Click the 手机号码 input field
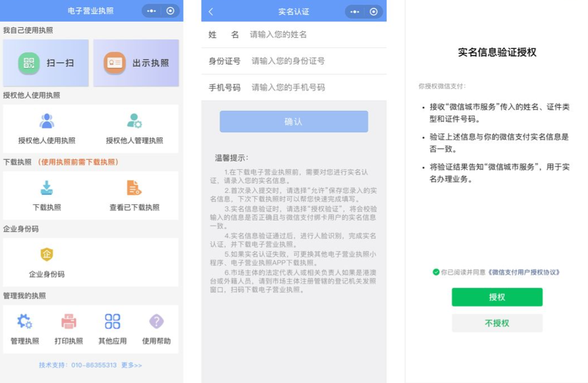Screen dimensions: 588x383 [x=294, y=88]
